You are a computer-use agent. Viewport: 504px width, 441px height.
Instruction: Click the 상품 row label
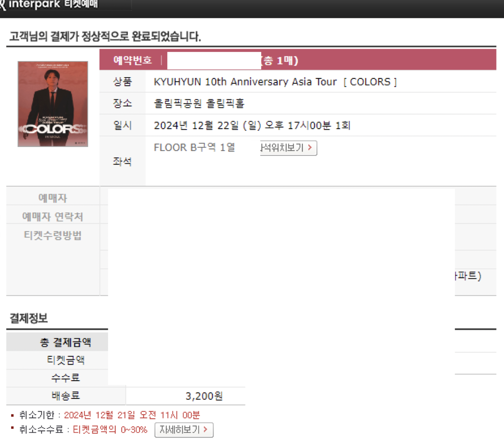tap(122, 82)
